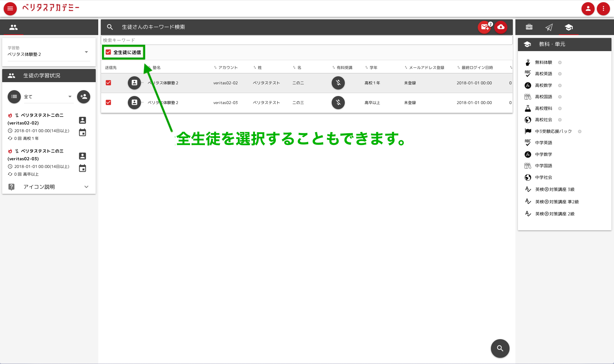Click the briefcase icon in the right toolbar
The height and width of the screenshot is (364, 614).
pos(529,27)
